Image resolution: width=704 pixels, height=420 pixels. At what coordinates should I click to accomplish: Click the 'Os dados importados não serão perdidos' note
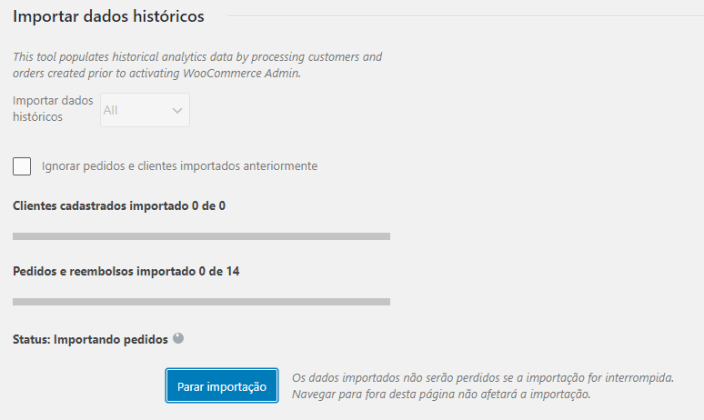(x=483, y=377)
